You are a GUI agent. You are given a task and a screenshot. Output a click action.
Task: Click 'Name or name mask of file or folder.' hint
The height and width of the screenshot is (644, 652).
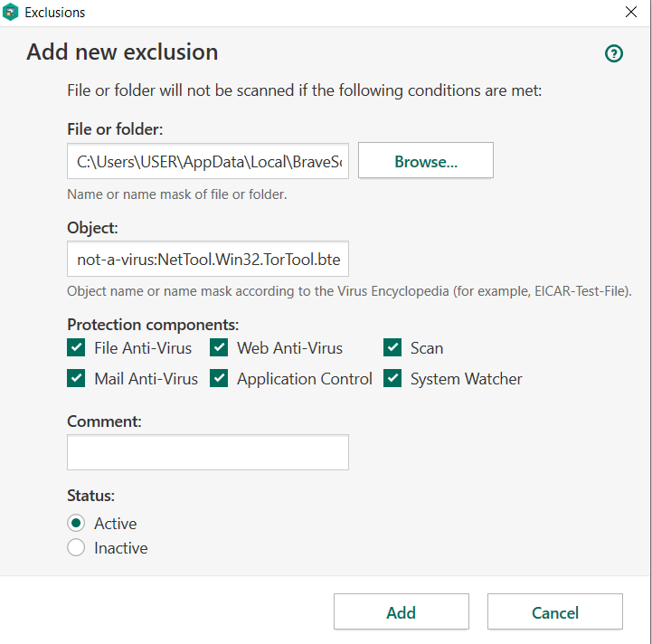coord(177,194)
